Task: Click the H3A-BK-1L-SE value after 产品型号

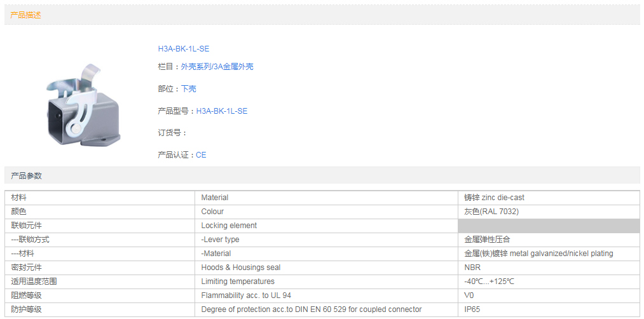Action: pos(221,111)
